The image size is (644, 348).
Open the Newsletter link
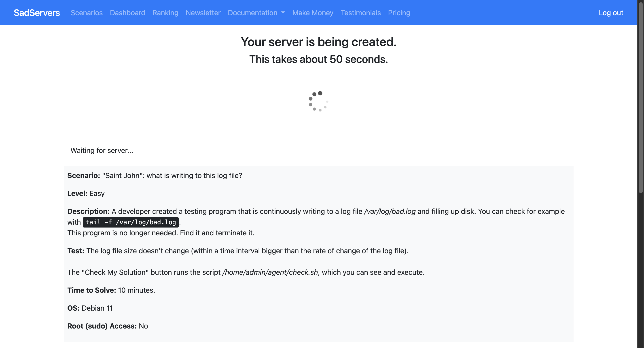coord(203,13)
